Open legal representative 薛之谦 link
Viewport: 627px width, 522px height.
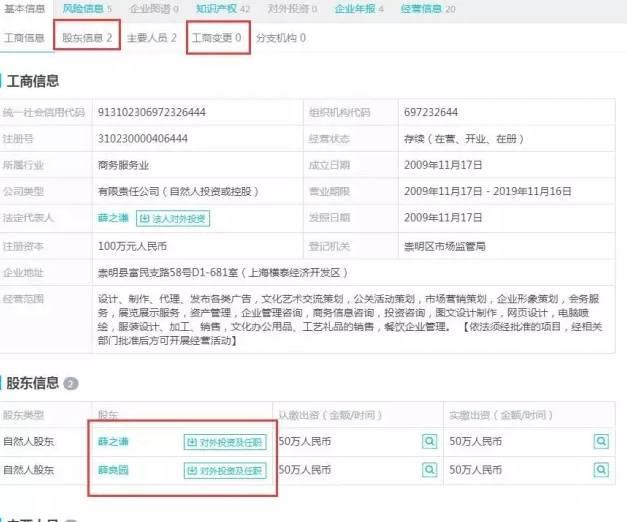[113, 218]
